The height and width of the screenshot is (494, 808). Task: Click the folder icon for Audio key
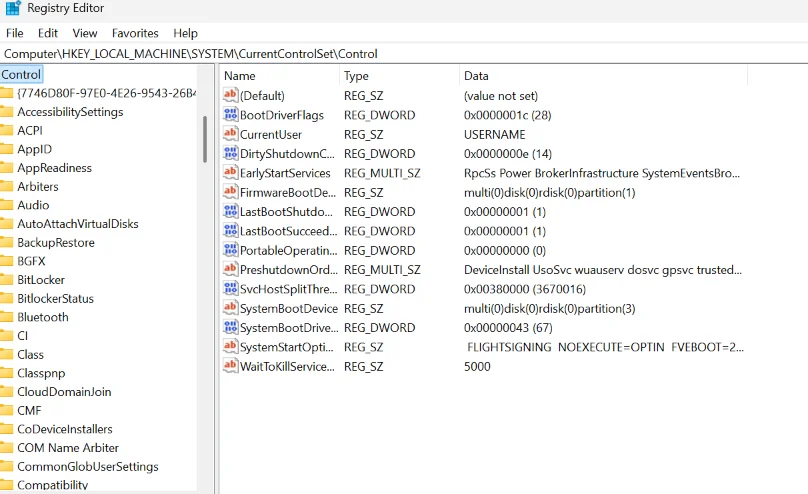tap(7, 205)
